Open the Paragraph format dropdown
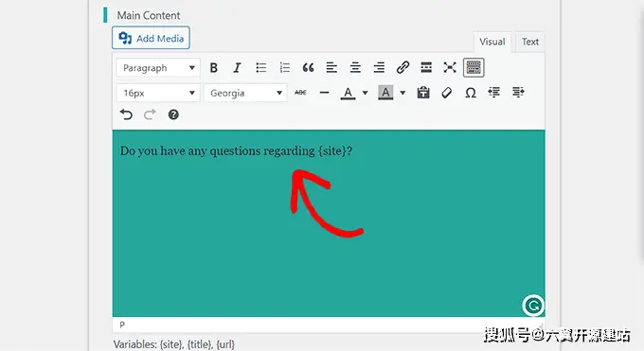 158,68
